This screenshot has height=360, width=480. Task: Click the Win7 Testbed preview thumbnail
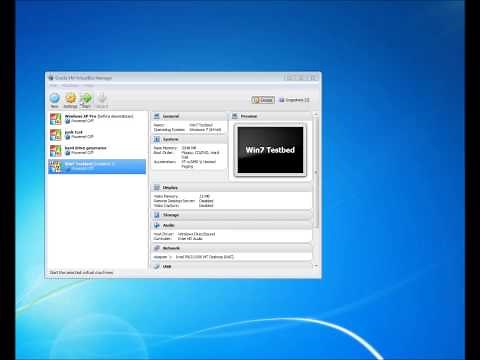(x=270, y=150)
